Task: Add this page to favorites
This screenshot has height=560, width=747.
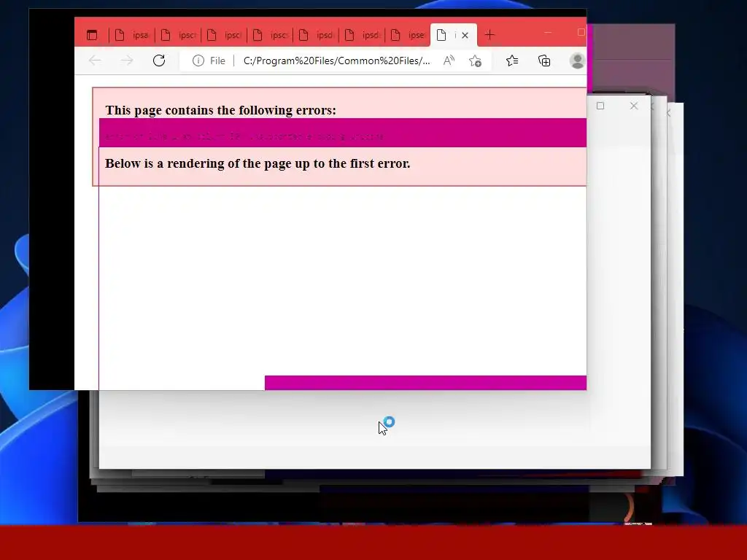Action: (x=475, y=61)
